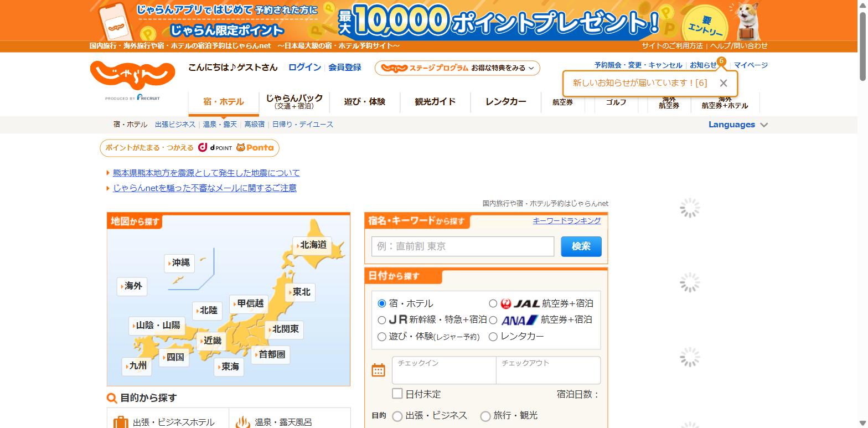The width and height of the screenshot is (868, 428).
Task: Select 首都圏 region on the map
Action: tap(271, 354)
